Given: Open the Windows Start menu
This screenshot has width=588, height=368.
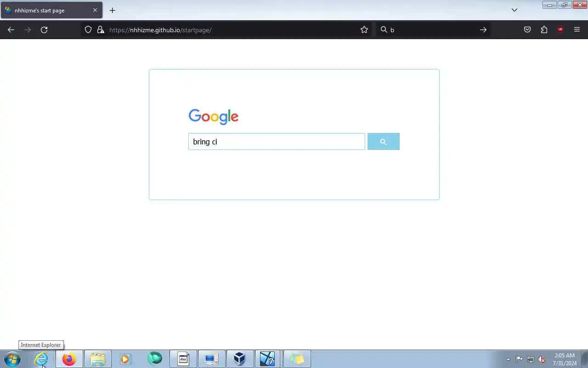Looking at the screenshot, I should pyautogui.click(x=12, y=359).
